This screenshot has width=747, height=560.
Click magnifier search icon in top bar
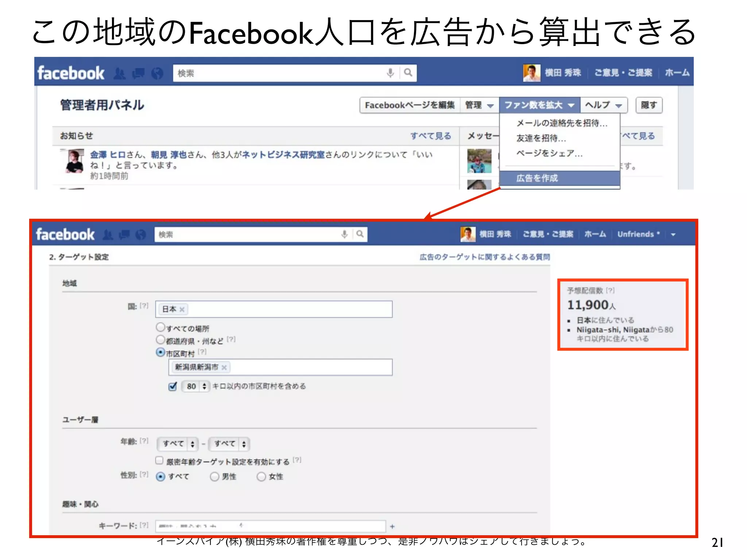coord(408,73)
